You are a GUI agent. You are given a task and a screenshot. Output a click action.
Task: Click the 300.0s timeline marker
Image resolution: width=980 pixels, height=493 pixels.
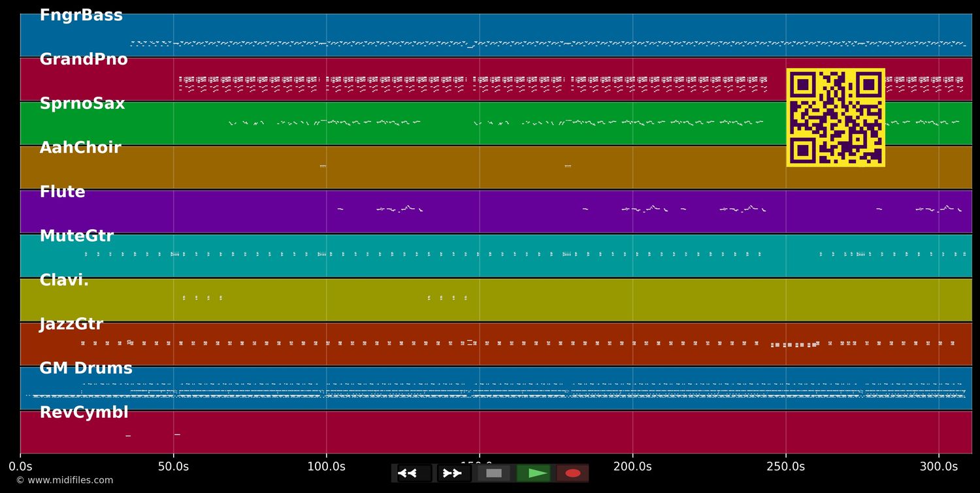pyautogui.click(x=939, y=466)
